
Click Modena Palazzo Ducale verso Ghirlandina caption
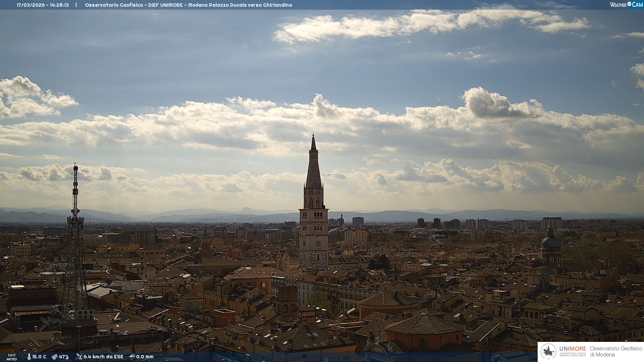pos(240,5)
